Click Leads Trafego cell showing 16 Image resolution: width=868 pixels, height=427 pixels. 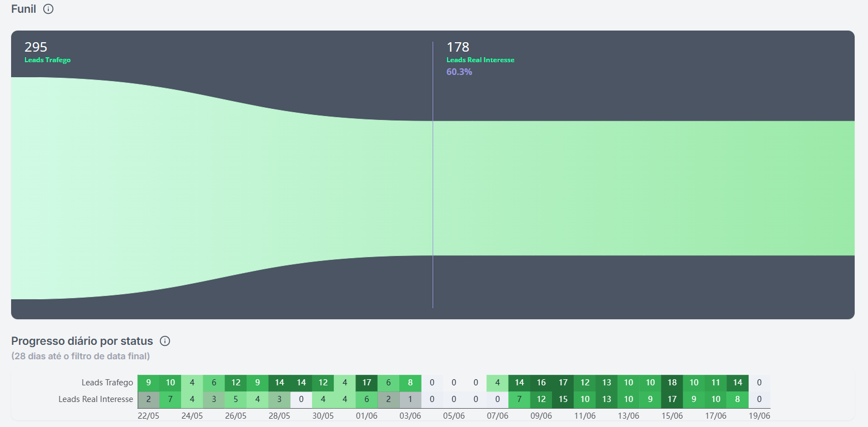[541, 383]
